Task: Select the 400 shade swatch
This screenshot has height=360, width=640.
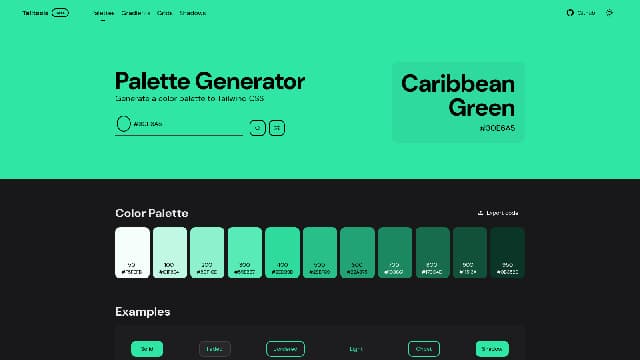Action: 282,253
